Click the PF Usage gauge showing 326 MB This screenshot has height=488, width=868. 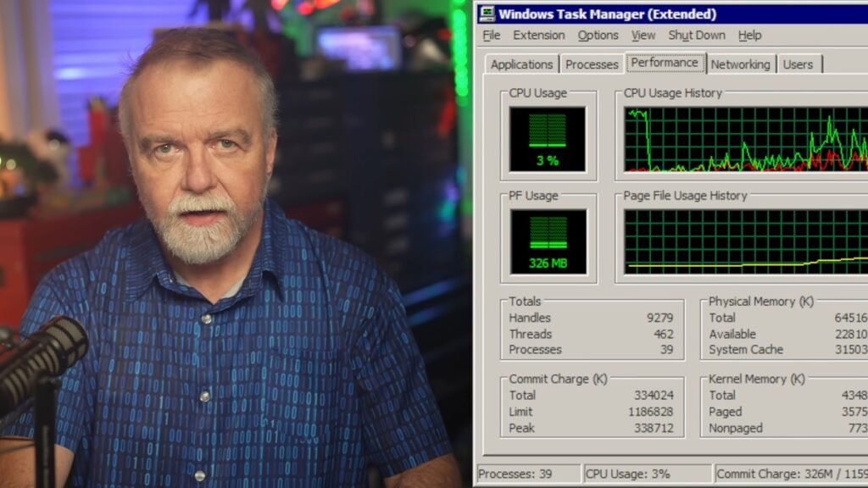click(x=548, y=241)
